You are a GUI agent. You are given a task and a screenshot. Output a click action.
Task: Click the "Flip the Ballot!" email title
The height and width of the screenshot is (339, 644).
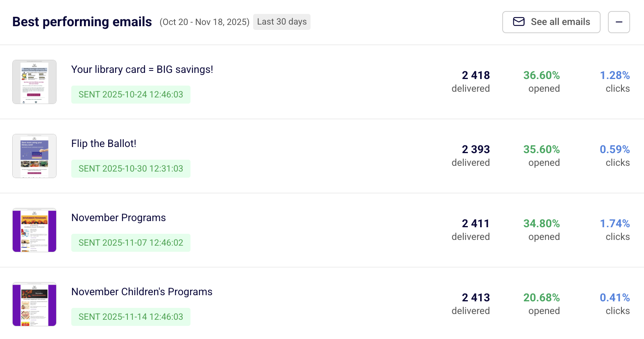(x=104, y=144)
